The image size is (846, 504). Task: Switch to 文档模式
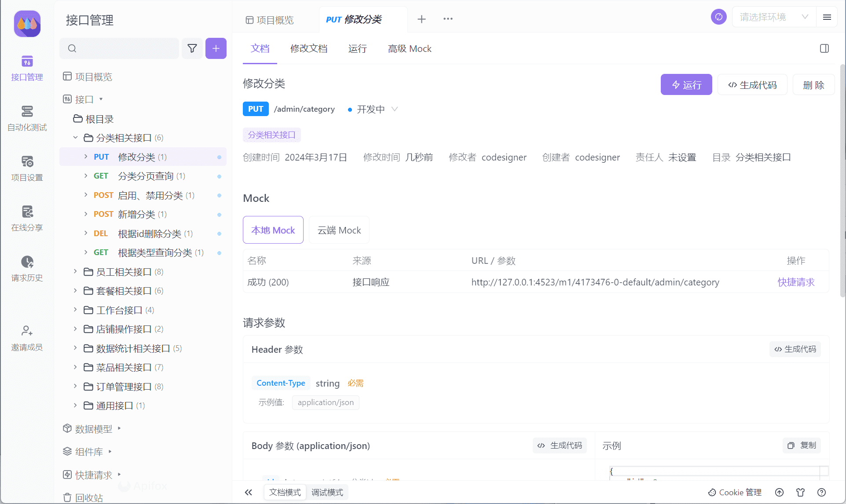click(x=285, y=492)
